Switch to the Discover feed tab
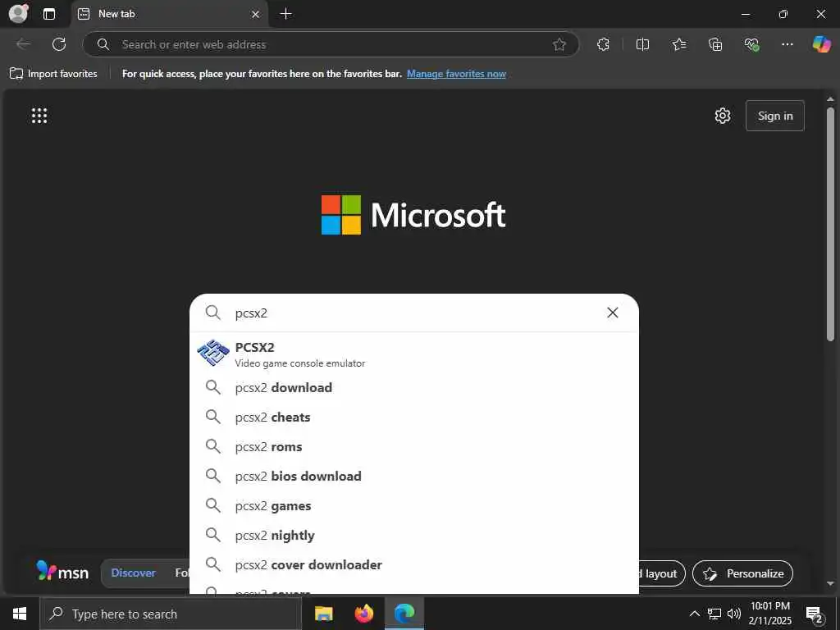The width and height of the screenshot is (840, 630). click(134, 573)
